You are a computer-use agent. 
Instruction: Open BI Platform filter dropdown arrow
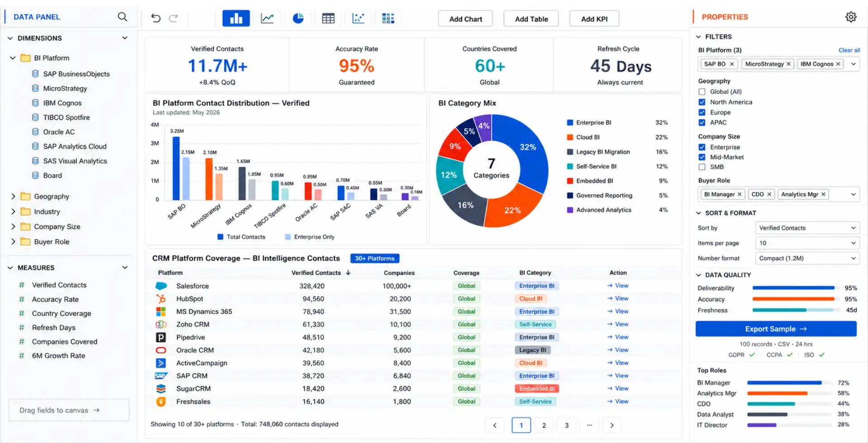(x=853, y=64)
